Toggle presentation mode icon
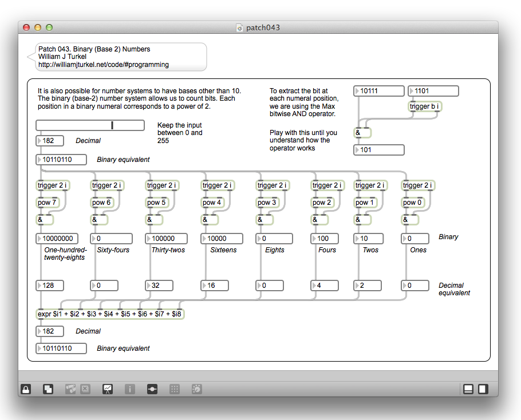The width and height of the screenshot is (521, 420). 108,389
